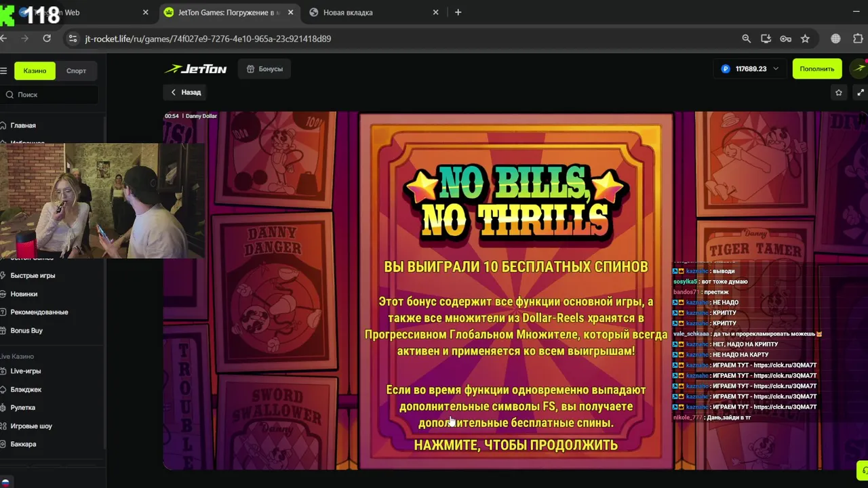868x488 pixels.
Task: Click the ruble currency icon by balance
Action: pos(726,68)
